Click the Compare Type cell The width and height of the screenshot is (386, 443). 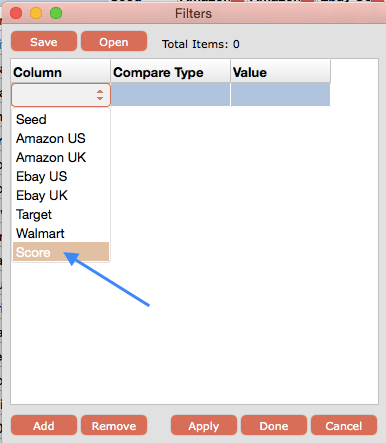tap(170, 95)
